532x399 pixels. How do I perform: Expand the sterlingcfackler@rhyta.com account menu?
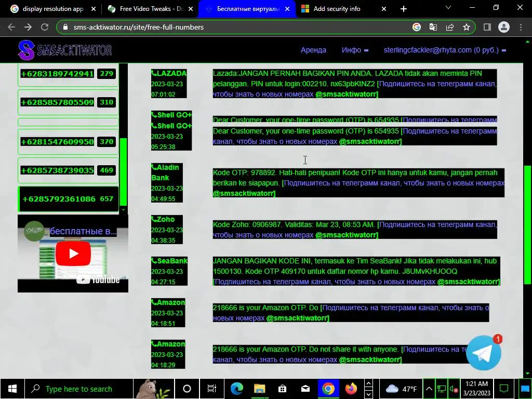[445, 50]
